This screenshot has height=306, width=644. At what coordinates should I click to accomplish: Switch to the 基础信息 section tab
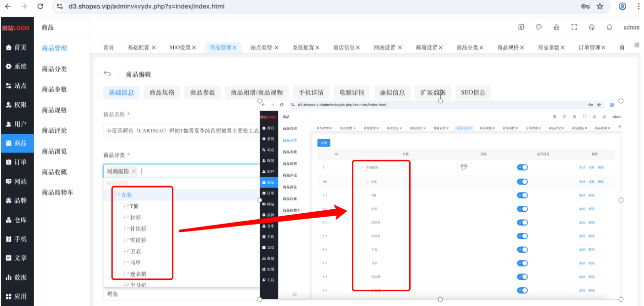(x=121, y=92)
